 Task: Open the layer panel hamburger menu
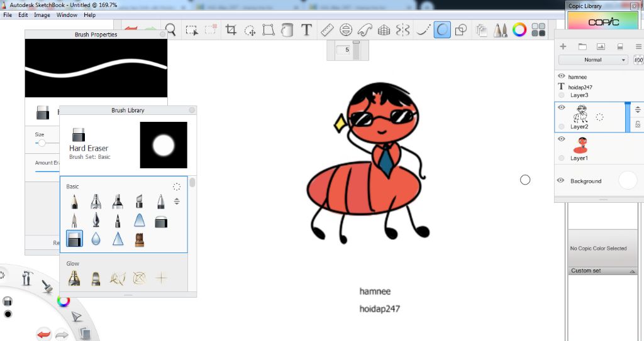pyautogui.click(x=639, y=46)
